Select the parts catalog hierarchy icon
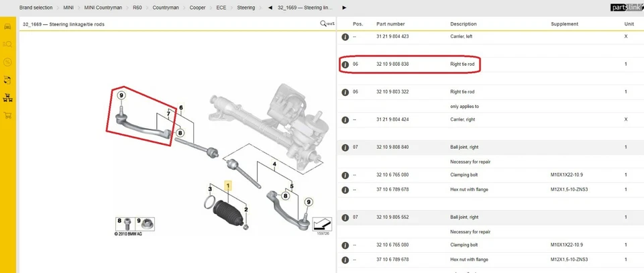The image size is (644, 273). click(x=7, y=98)
